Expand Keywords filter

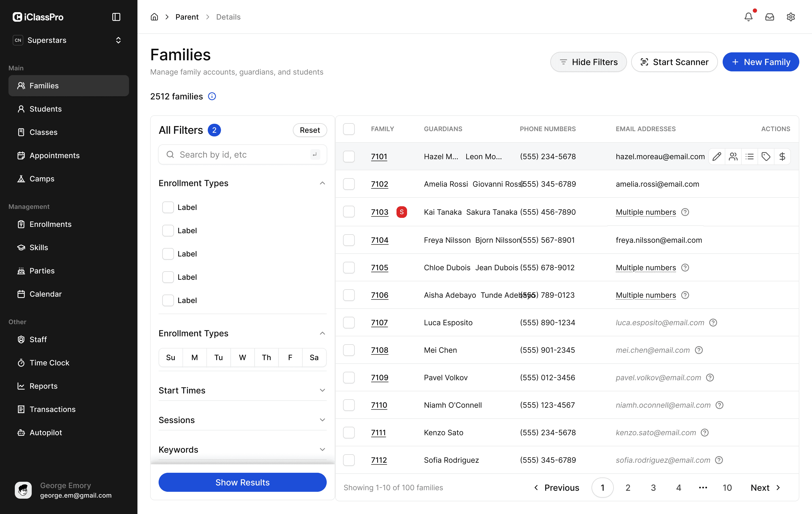pyautogui.click(x=322, y=449)
